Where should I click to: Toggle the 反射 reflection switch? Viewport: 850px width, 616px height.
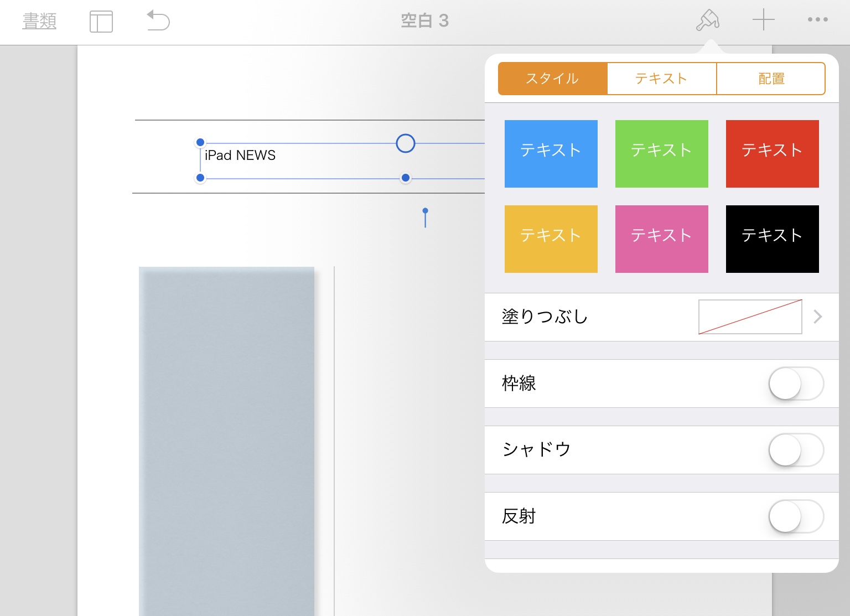[x=796, y=516]
